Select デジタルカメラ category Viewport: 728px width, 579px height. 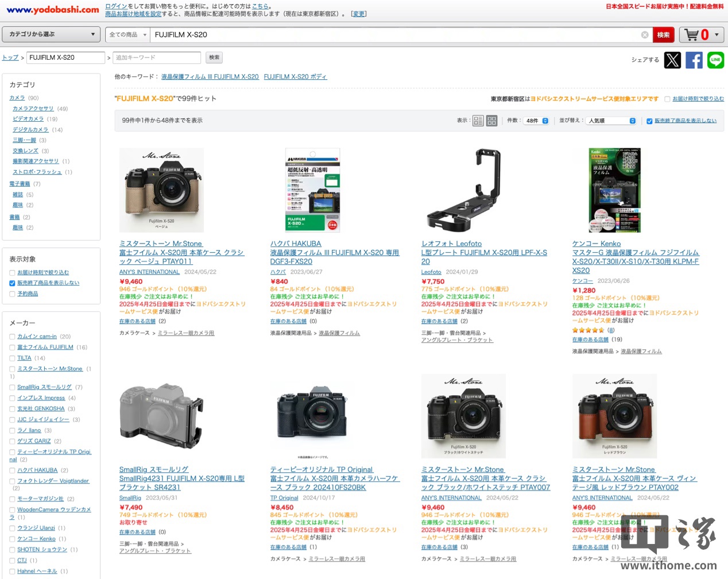(30, 130)
